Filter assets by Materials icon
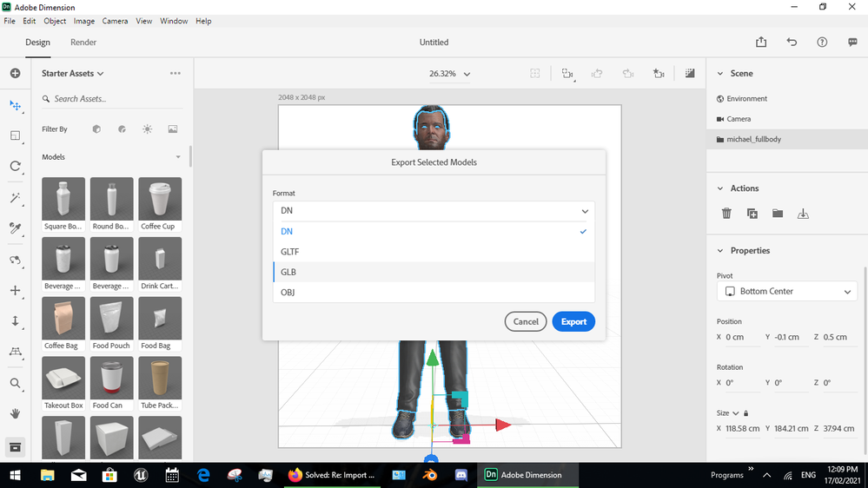The height and width of the screenshot is (488, 868). 122,129
